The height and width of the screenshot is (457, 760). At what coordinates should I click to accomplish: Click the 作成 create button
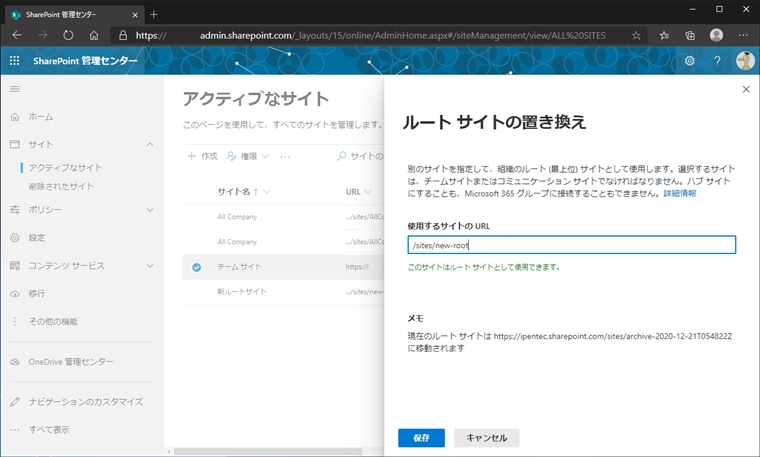click(202, 156)
